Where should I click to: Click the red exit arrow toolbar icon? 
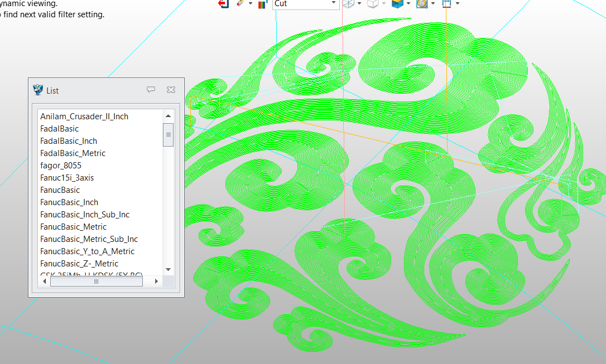click(223, 3)
